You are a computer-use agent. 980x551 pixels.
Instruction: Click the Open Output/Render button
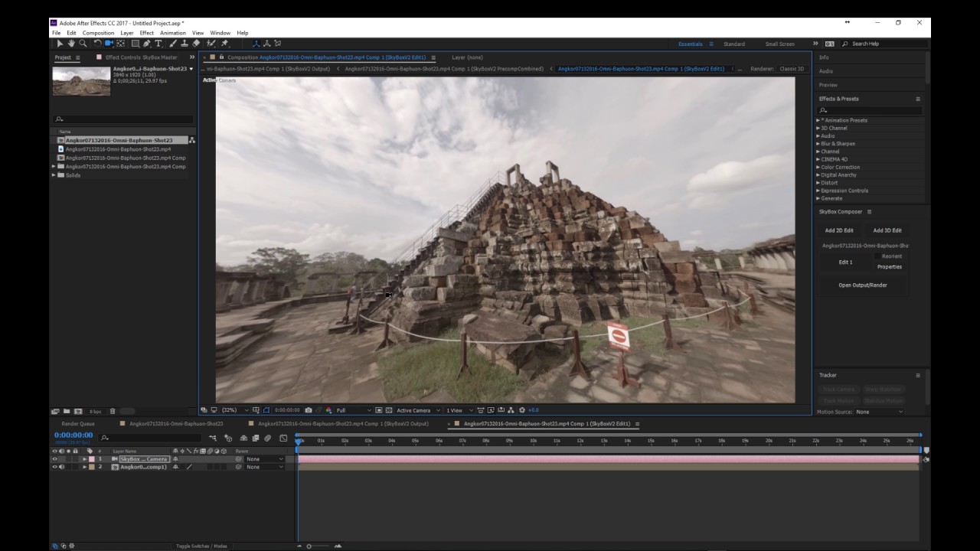(x=863, y=285)
